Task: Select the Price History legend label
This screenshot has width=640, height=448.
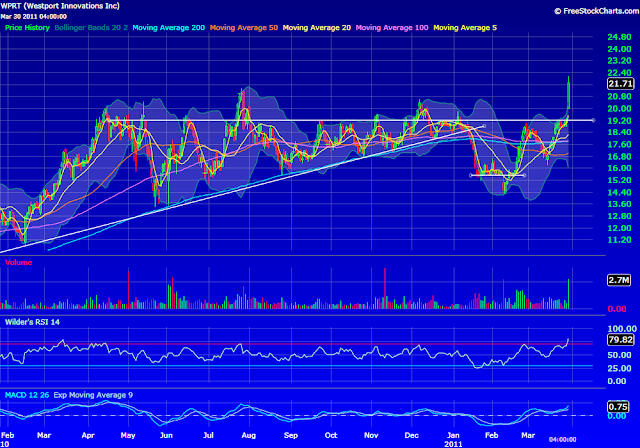Action: click(x=27, y=28)
